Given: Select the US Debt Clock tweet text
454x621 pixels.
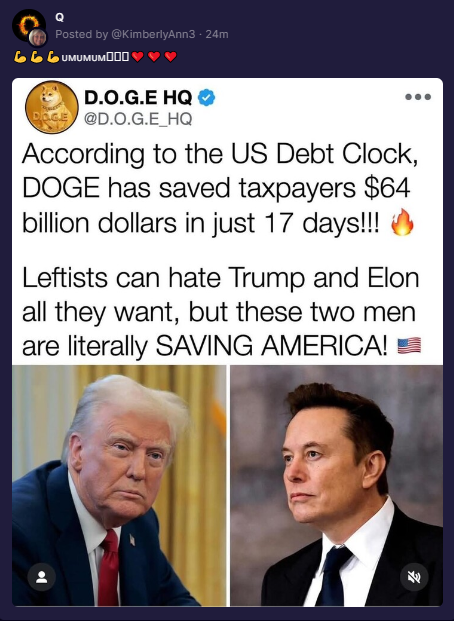Looking at the screenshot, I should pyautogui.click(x=219, y=188).
